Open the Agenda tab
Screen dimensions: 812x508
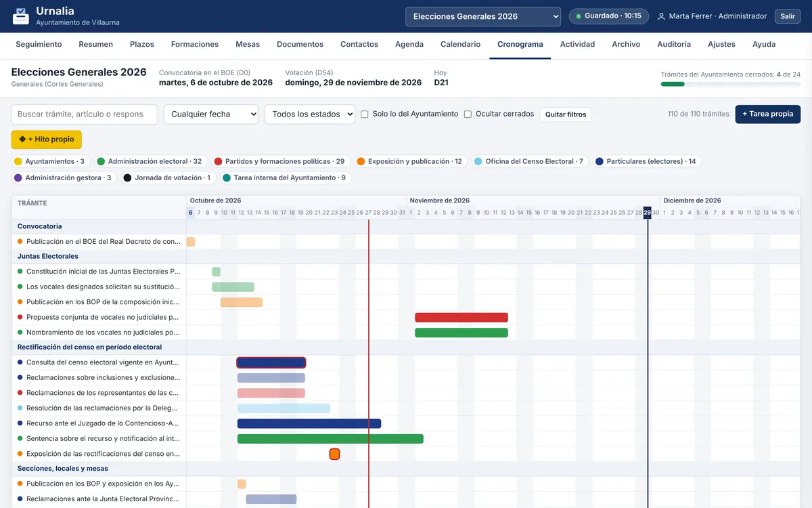(x=409, y=44)
